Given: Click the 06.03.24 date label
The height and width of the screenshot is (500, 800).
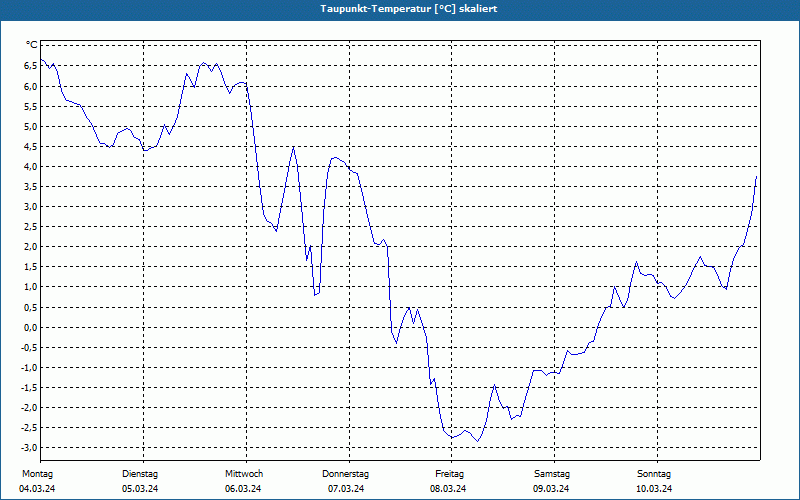Looking at the screenshot, I should 243,489.
